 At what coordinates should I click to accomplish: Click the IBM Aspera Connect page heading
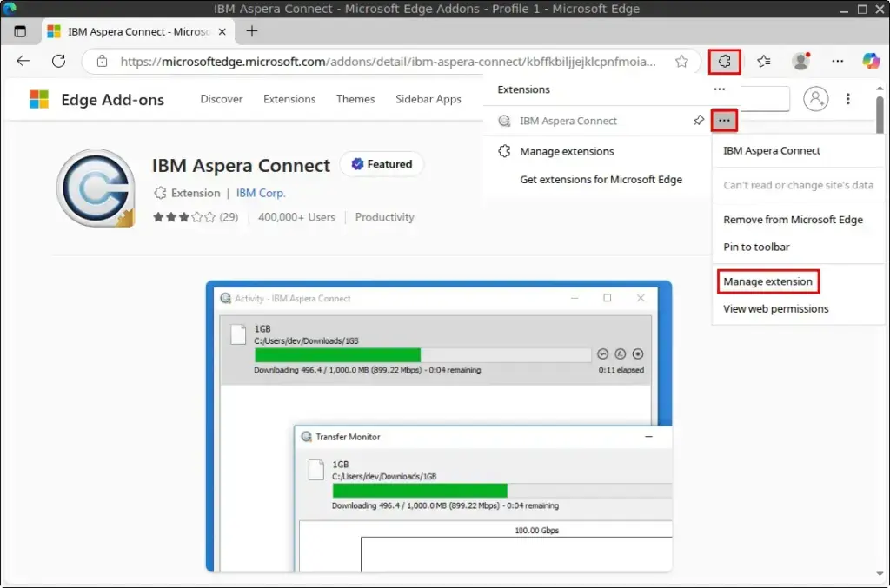click(241, 165)
